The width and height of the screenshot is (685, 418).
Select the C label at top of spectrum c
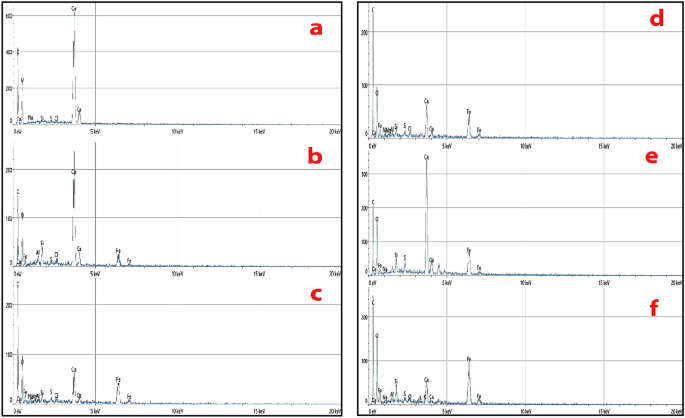[18, 285]
